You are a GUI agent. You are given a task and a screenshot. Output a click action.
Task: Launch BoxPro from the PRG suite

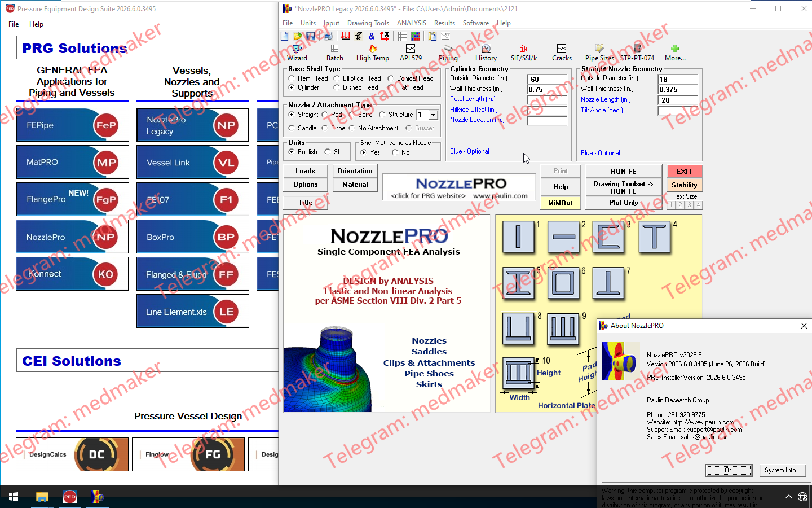(x=192, y=237)
